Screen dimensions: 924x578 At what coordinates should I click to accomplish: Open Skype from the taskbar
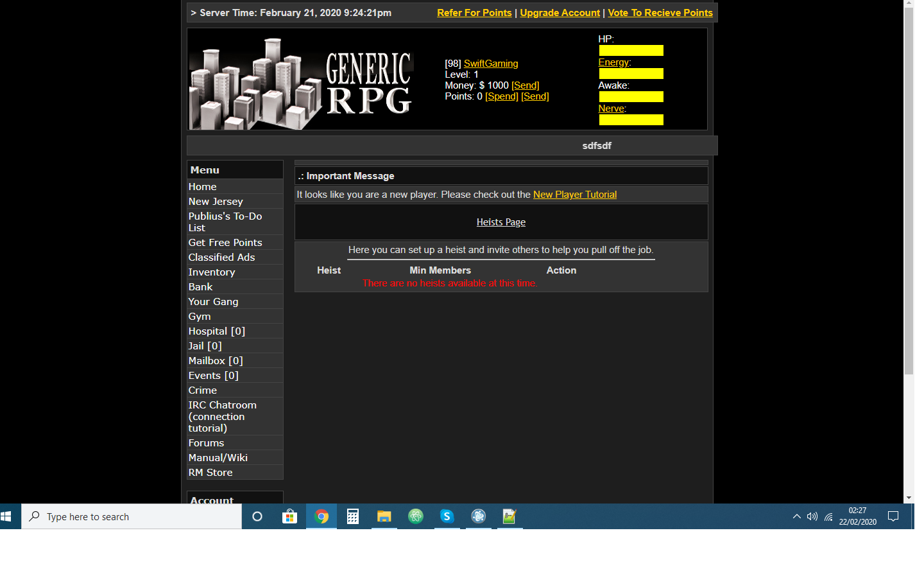447,516
